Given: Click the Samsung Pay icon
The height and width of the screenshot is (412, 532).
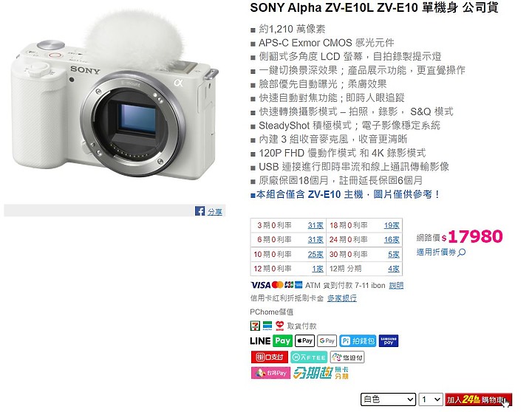Looking at the screenshot, I should [388, 341].
